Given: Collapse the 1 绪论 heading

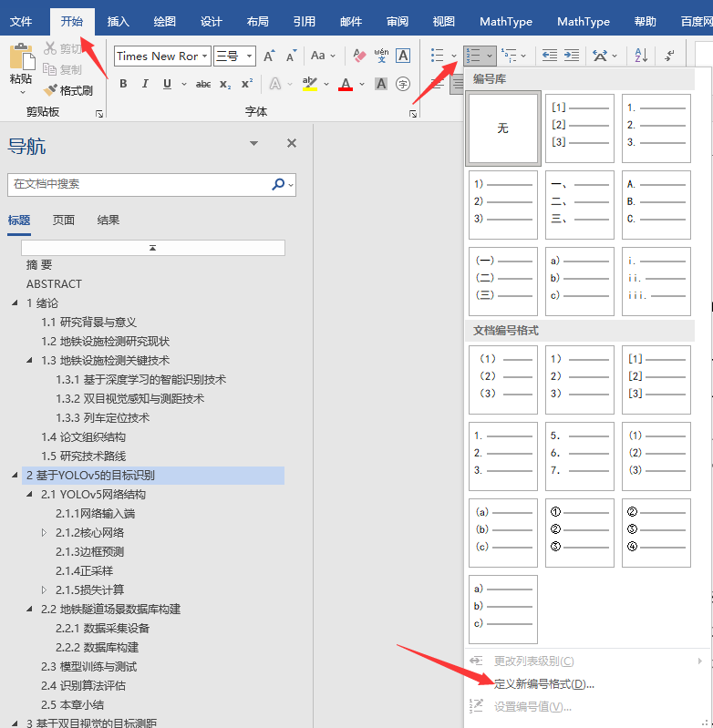Looking at the screenshot, I should coord(15,302).
